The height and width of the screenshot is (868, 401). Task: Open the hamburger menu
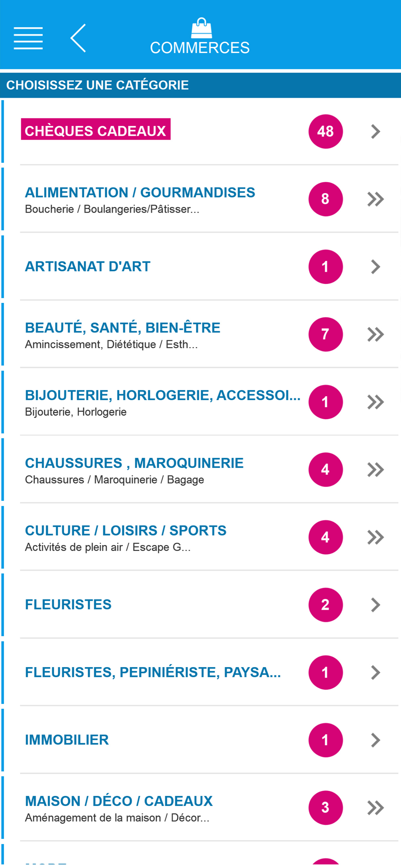coord(28,38)
